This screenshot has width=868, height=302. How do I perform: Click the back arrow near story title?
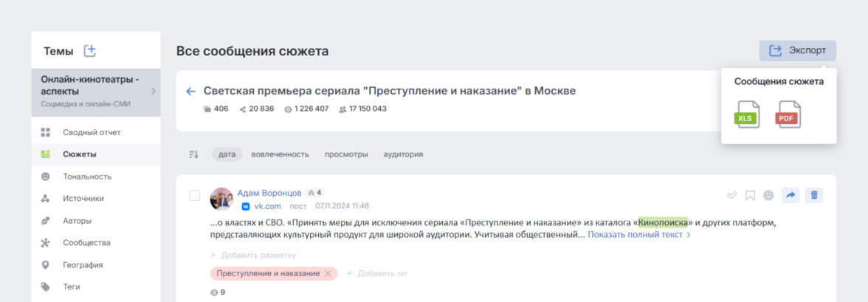coord(190,91)
